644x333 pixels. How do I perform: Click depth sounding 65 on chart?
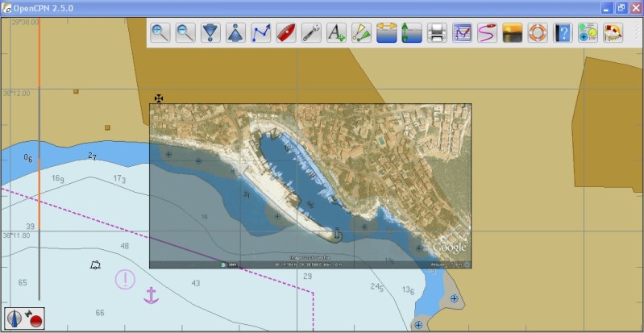(23, 282)
